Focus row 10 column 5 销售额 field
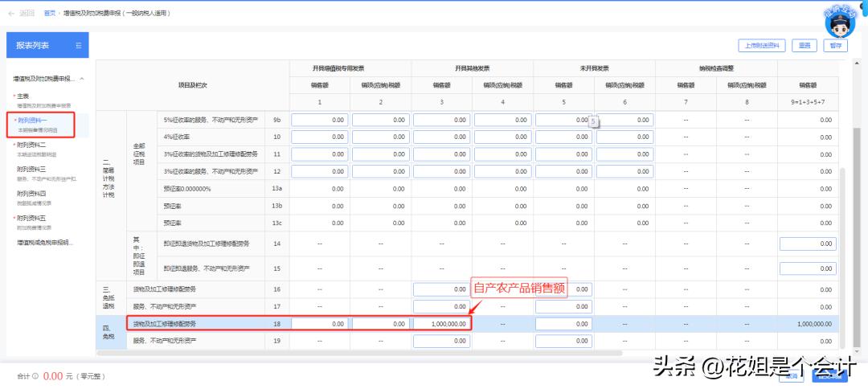Image resolution: width=868 pixels, height=389 pixels. (x=563, y=137)
